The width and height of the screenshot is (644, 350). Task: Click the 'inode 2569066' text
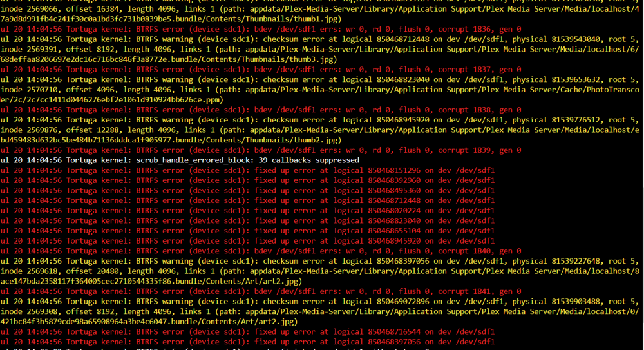click(28, 9)
